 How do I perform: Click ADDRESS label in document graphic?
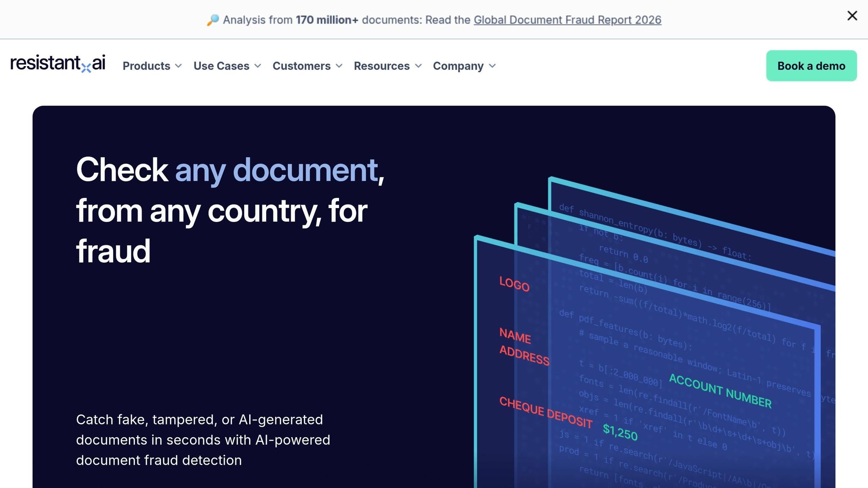point(524,355)
